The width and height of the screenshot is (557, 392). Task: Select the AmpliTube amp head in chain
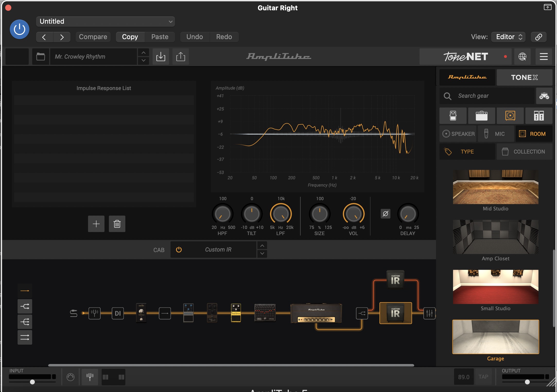click(316, 313)
